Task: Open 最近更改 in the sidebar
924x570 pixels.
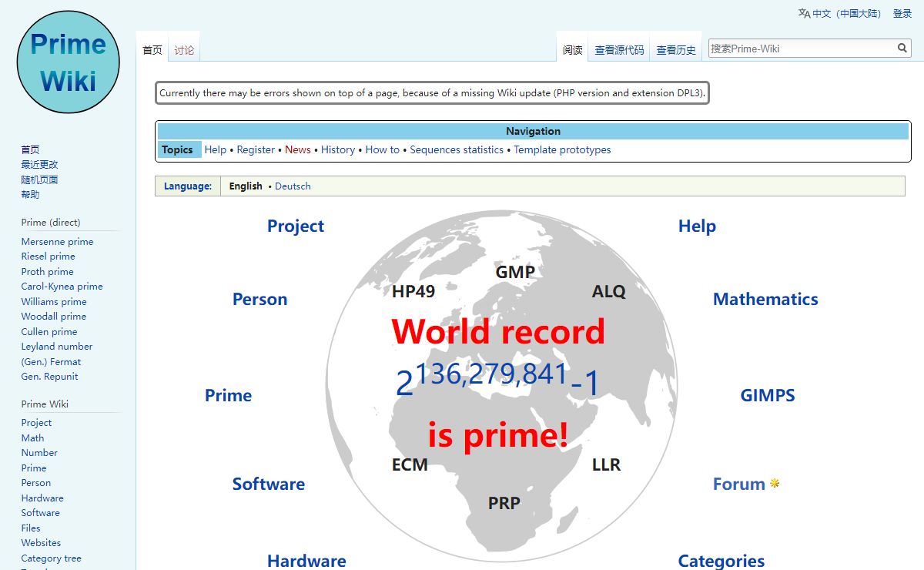Action: (x=39, y=165)
